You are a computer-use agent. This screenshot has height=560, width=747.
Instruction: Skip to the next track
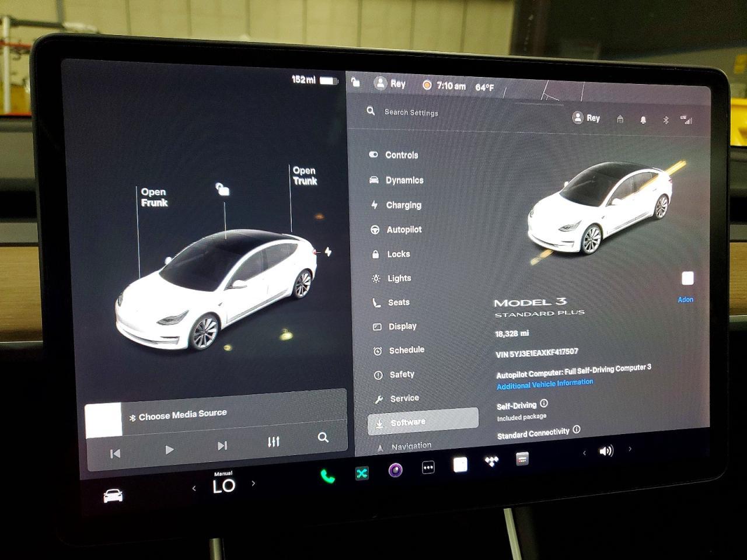pyautogui.click(x=222, y=446)
